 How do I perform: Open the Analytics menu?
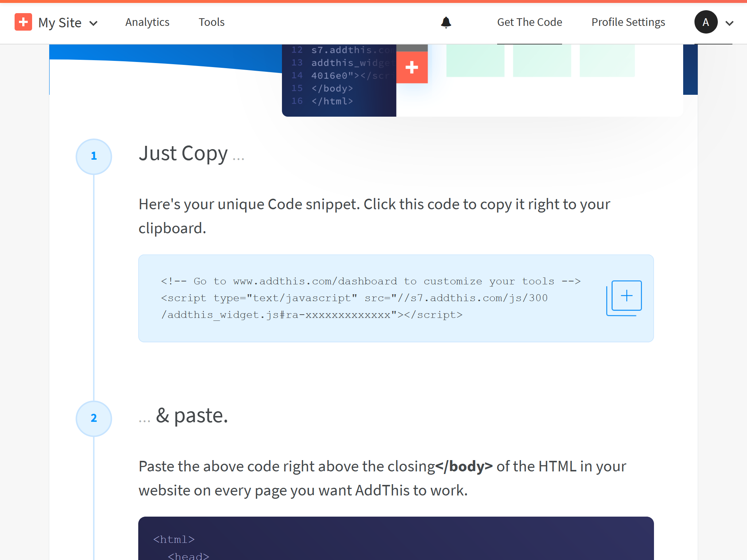point(147,22)
